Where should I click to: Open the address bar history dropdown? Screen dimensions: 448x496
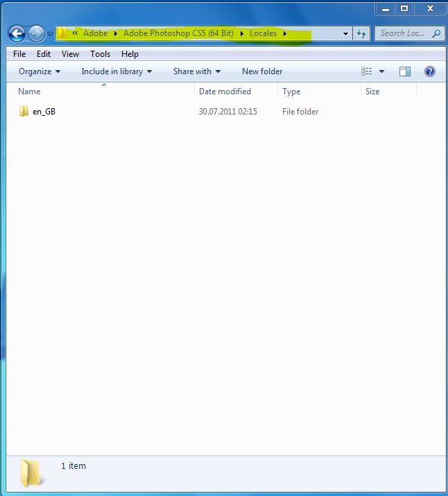coord(345,33)
